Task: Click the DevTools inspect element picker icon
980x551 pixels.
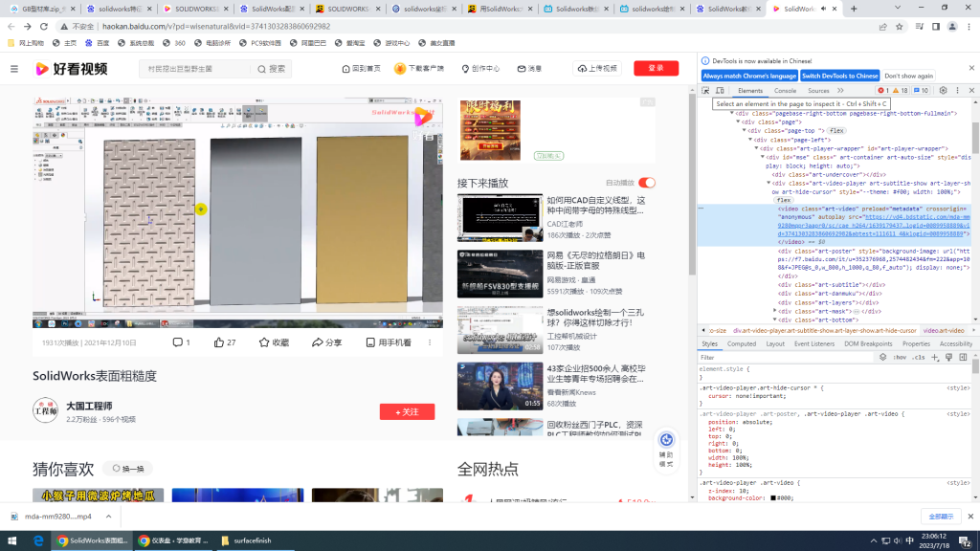Action: [705, 91]
